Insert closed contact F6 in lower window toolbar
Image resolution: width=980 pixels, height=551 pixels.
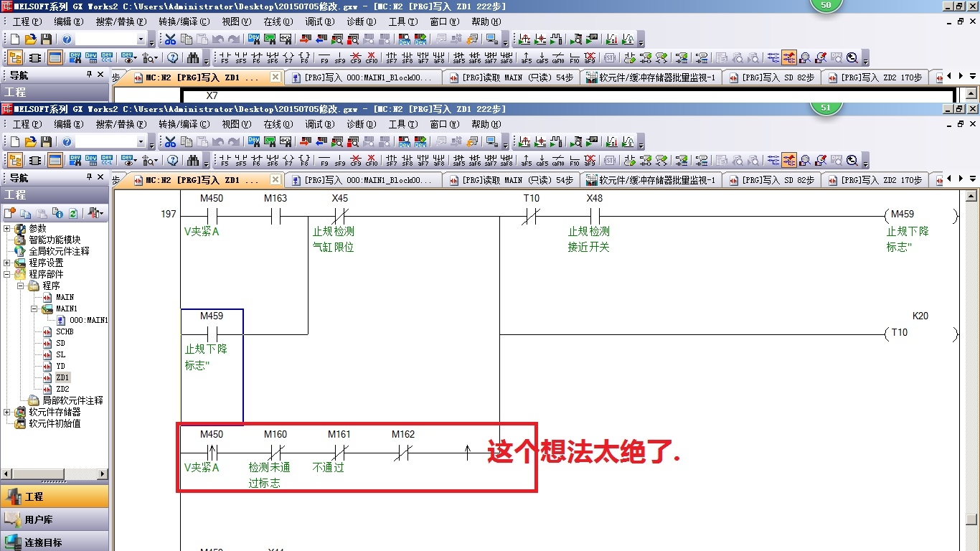[256, 161]
